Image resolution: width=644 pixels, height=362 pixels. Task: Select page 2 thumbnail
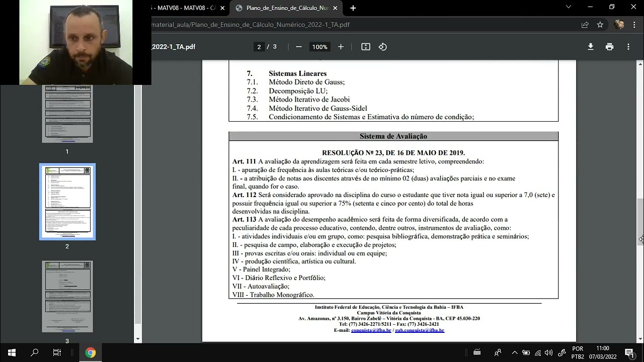(67, 202)
